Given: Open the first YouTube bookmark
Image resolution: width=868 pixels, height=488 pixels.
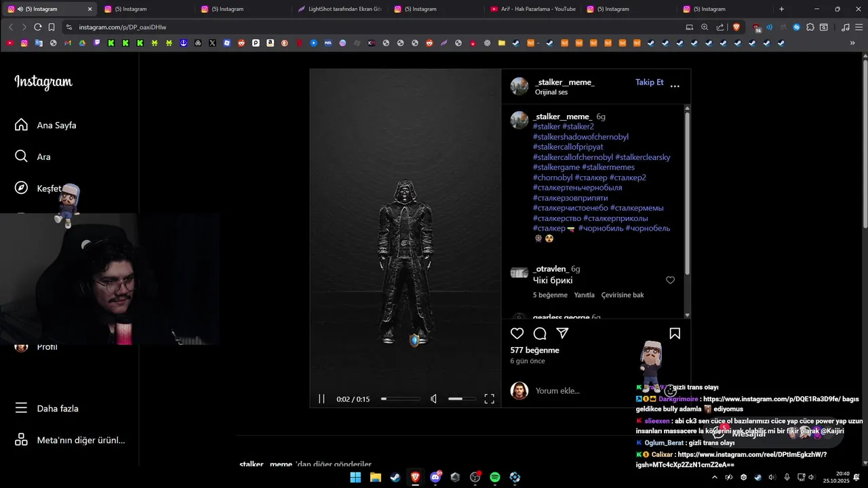Looking at the screenshot, I should coord(9,43).
